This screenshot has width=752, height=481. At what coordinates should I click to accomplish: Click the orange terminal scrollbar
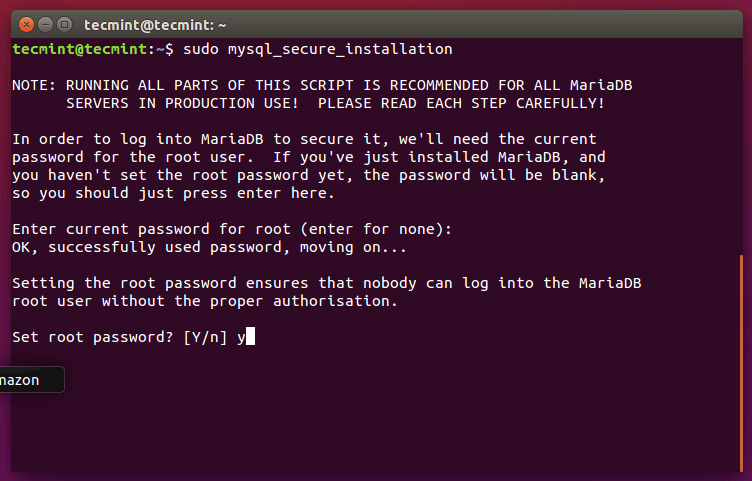tap(742, 360)
